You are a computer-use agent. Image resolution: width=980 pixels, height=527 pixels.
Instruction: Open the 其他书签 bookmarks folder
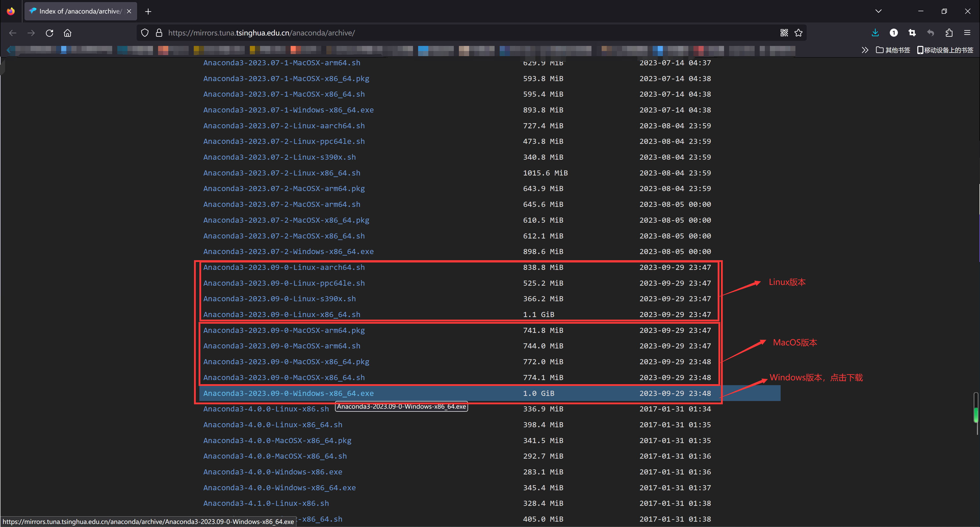click(893, 50)
